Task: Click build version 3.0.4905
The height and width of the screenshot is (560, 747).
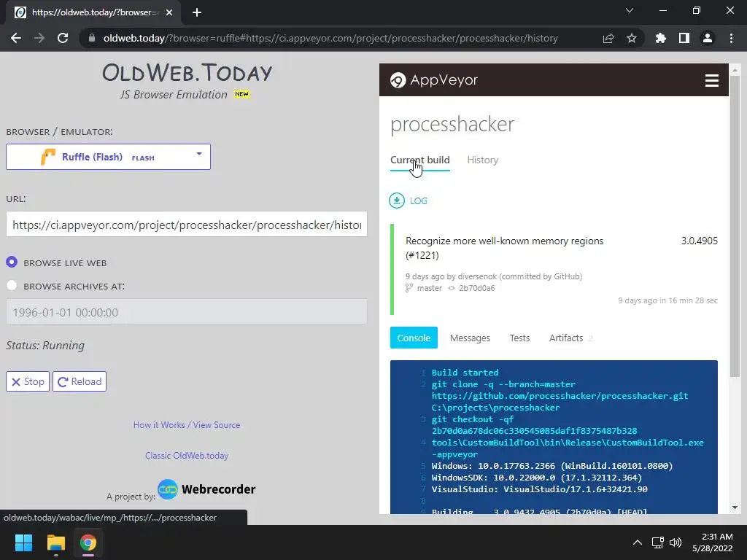Action: 699,241
